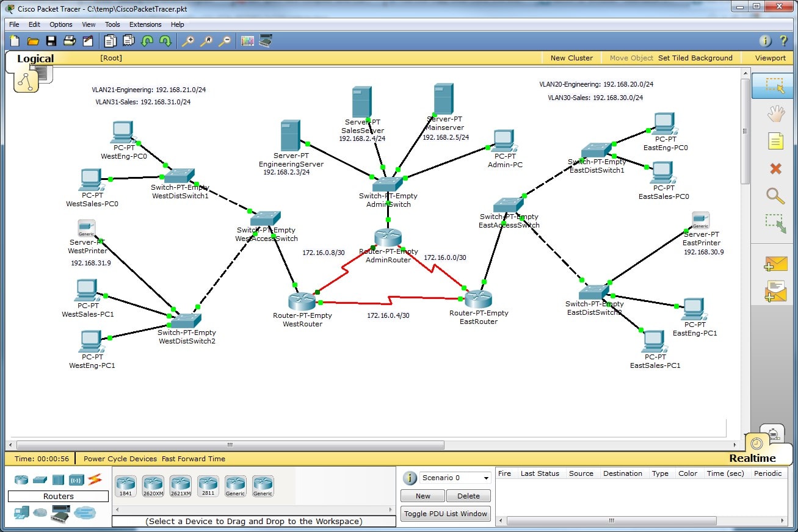Click Set Tiled Background
798x532 pixels.
tap(695, 58)
